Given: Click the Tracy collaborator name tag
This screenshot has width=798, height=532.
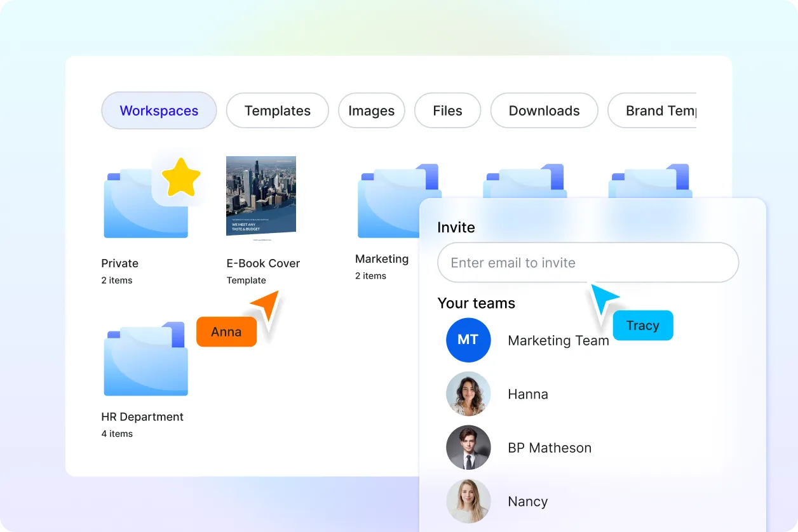Looking at the screenshot, I should click(643, 325).
